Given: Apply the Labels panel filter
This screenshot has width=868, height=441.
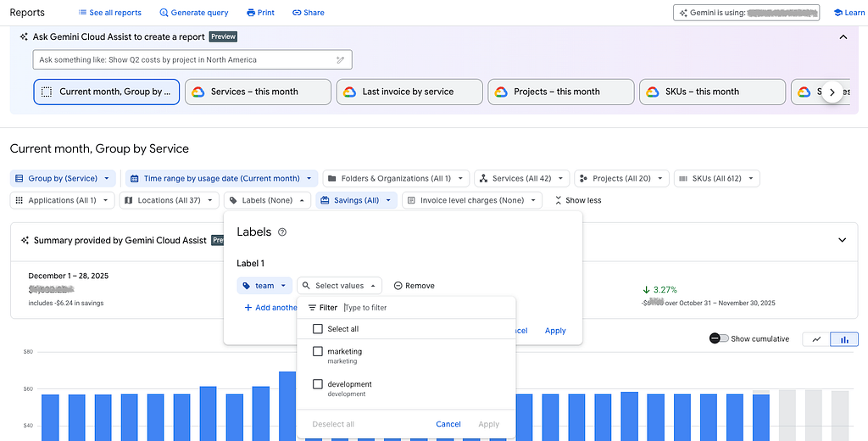Looking at the screenshot, I should coord(555,331).
